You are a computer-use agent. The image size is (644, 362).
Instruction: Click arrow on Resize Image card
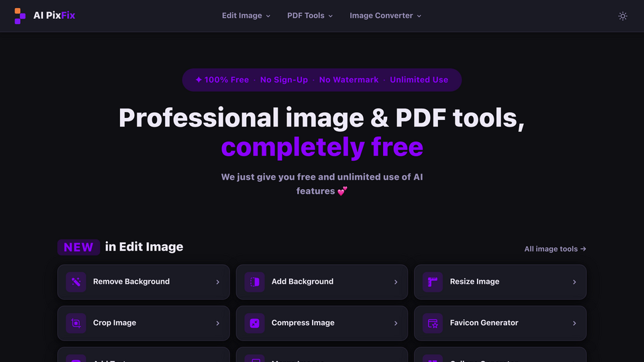574,282
